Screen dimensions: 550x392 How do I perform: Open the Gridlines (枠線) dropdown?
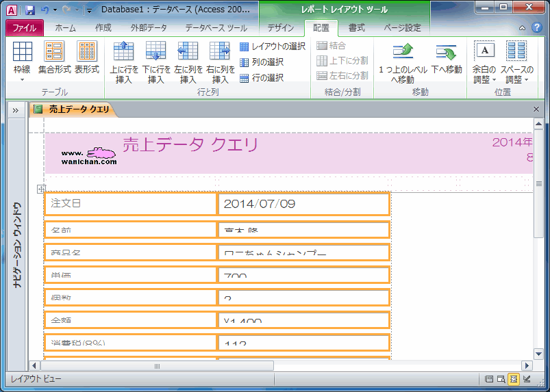[x=22, y=62]
